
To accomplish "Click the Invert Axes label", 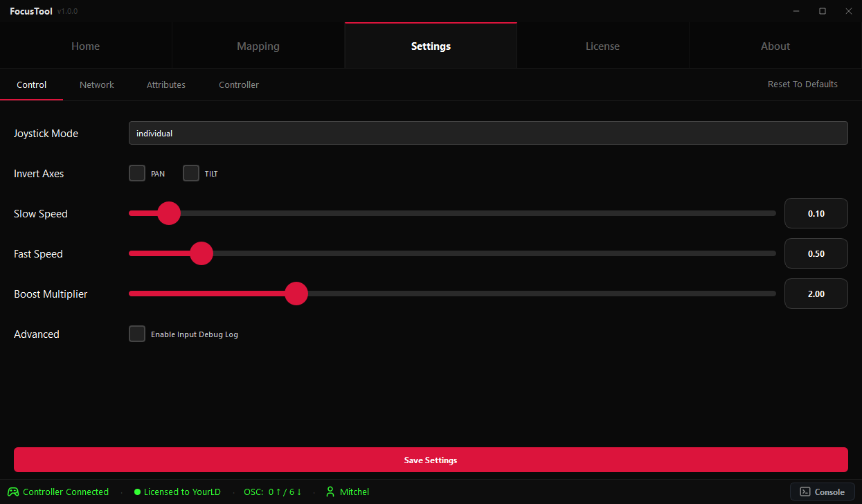I will [39, 173].
